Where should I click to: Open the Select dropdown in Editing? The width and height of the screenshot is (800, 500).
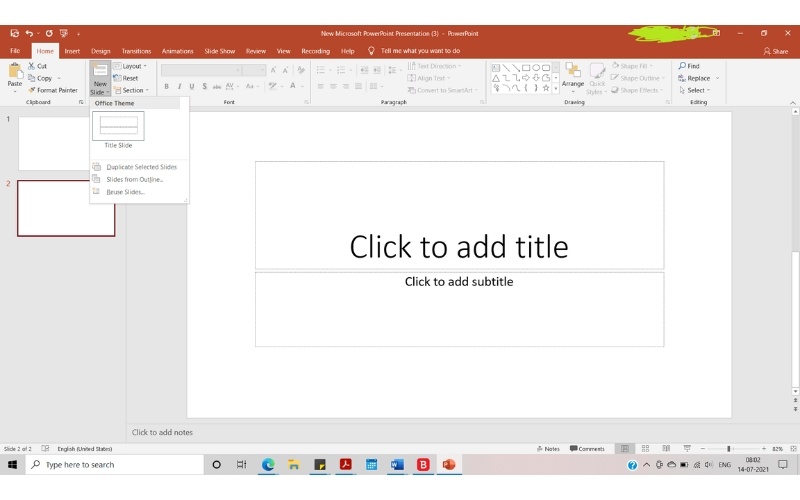pos(695,90)
